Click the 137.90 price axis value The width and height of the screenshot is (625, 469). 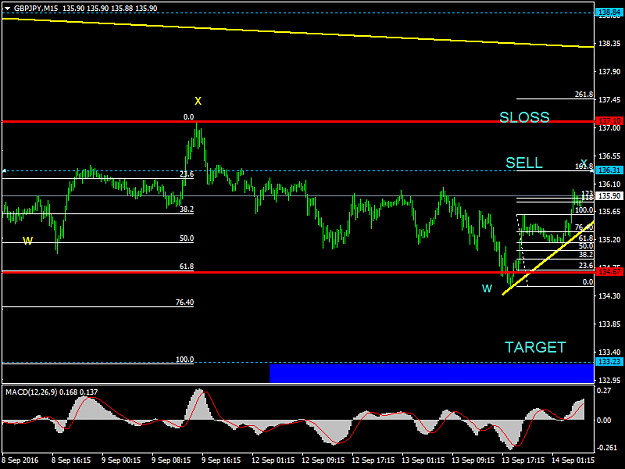[609, 72]
